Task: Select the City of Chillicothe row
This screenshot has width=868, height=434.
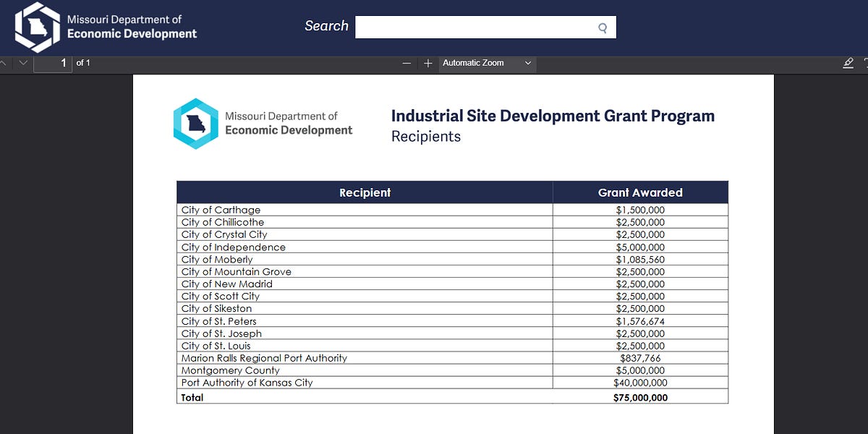Action: click(x=452, y=222)
